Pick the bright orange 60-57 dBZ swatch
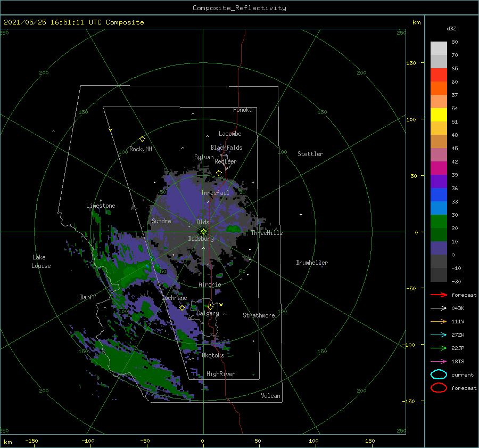Screen dimensions: 479x448 click(x=439, y=88)
